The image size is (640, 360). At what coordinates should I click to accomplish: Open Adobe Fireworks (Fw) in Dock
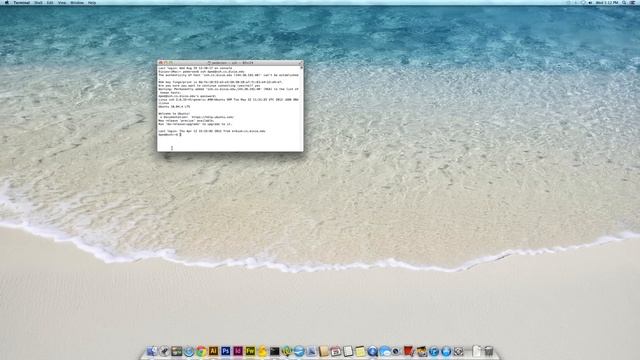(x=250, y=351)
